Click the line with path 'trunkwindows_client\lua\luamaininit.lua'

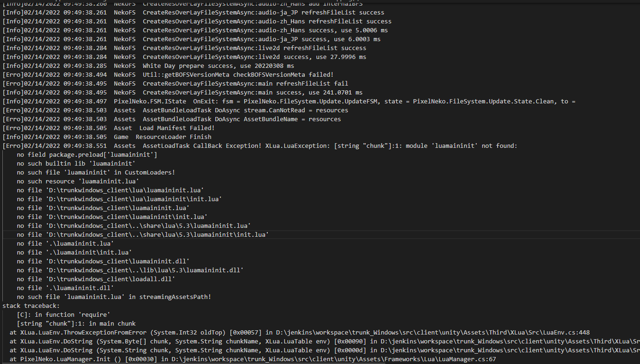pos(110,190)
